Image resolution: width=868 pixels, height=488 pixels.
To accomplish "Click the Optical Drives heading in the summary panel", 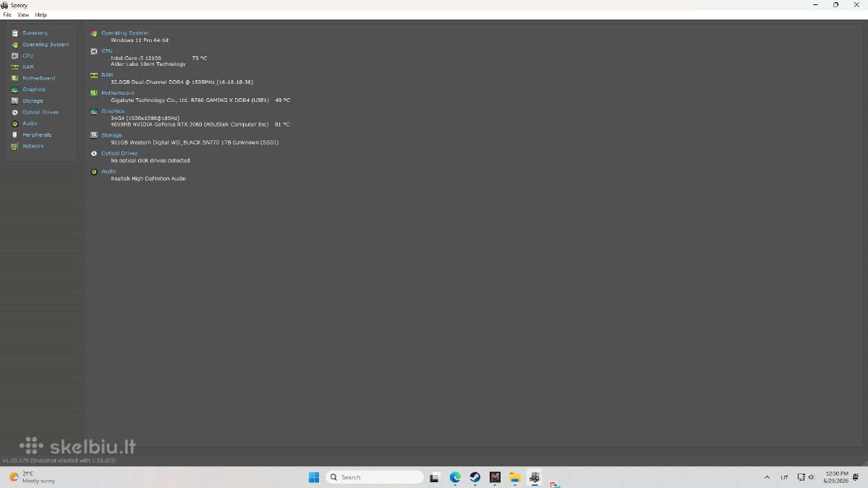I will click(x=119, y=153).
